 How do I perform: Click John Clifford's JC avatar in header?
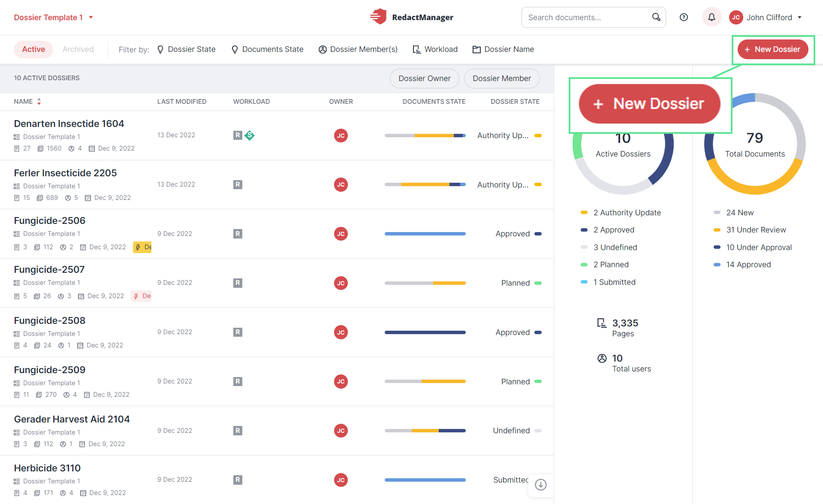736,17
